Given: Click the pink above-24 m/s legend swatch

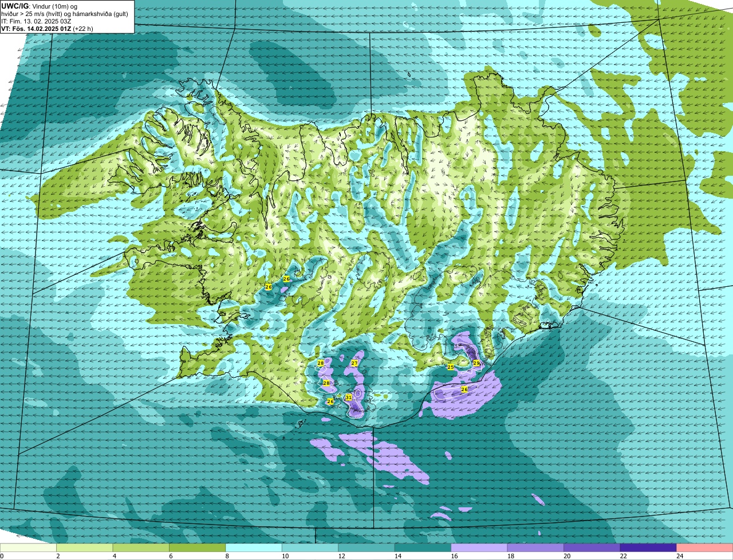Looking at the screenshot, I should pos(704,548).
